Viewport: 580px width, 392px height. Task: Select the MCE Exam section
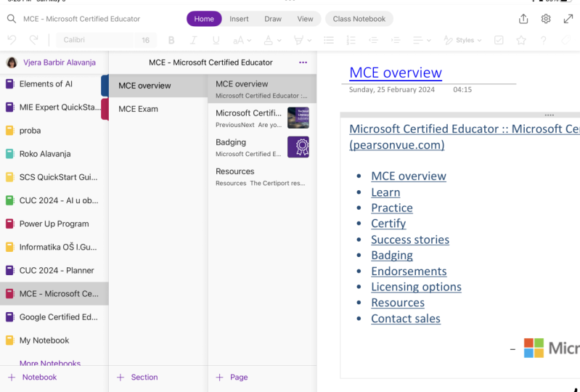(158, 109)
